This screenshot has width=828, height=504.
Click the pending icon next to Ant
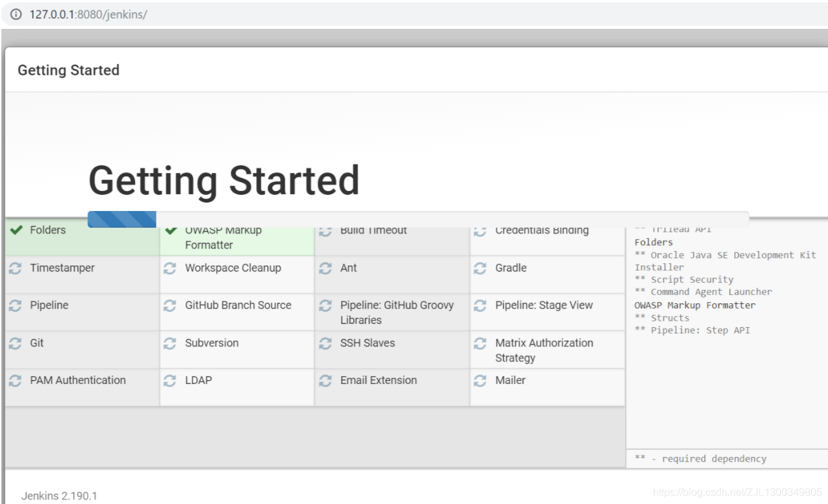point(326,268)
